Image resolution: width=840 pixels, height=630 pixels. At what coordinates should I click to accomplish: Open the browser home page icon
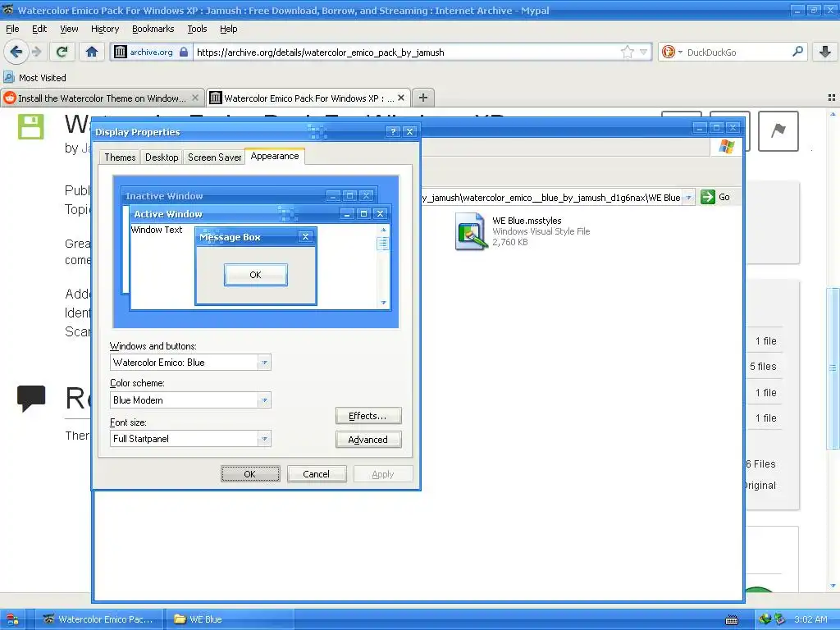pos(92,52)
